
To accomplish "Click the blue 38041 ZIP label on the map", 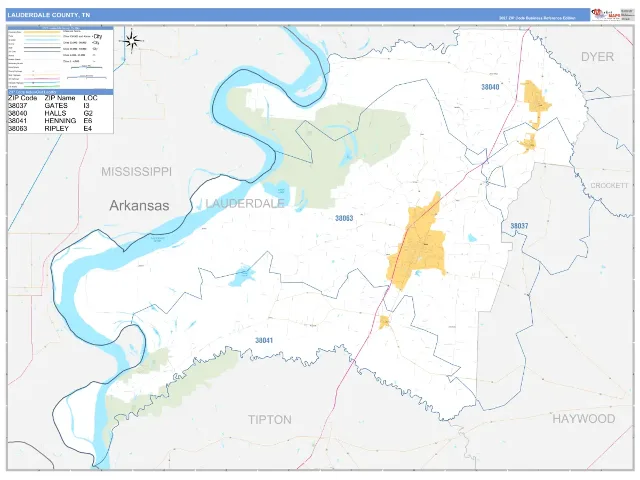I will 264,340.
